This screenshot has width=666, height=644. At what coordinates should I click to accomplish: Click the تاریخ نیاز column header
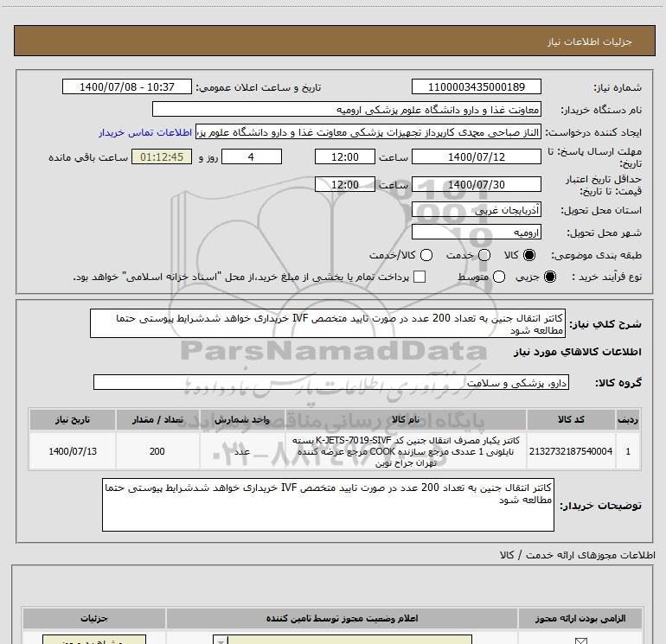(x=73, y=419)
